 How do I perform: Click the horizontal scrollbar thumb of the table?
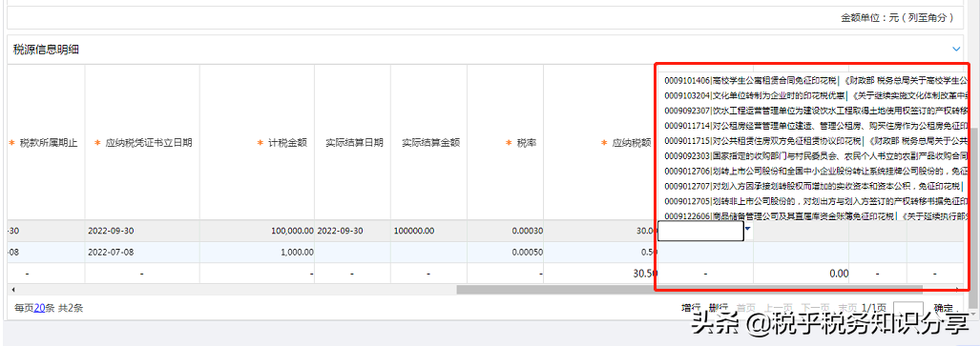click(x=689, y=289)
